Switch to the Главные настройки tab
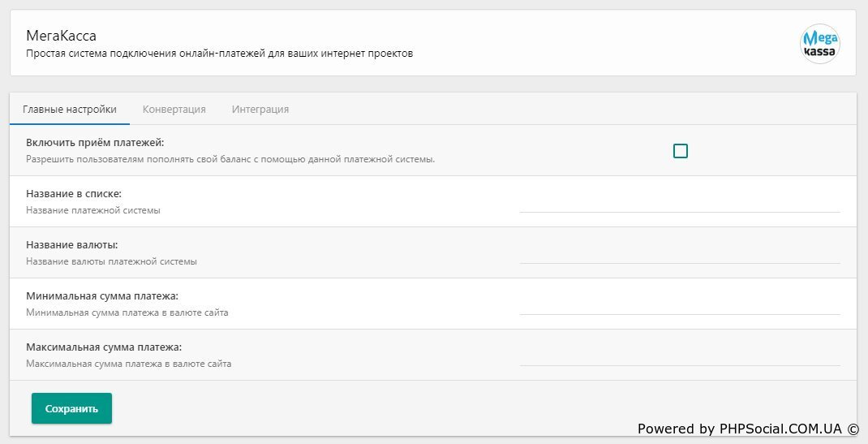Screen dimensions: 868x444 [70, 110]
